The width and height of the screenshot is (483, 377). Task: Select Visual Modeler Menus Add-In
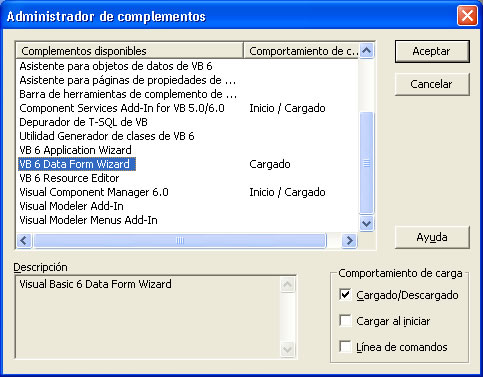[x=88, y=220]
